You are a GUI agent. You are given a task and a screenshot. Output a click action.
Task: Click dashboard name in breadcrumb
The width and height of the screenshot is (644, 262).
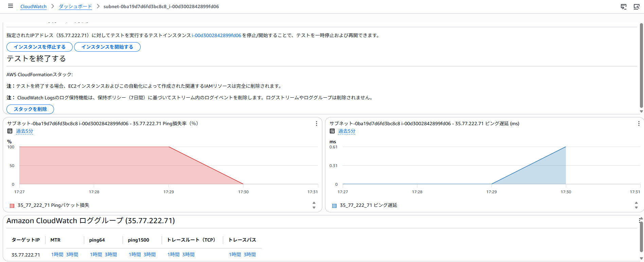(x=161, y=6)
